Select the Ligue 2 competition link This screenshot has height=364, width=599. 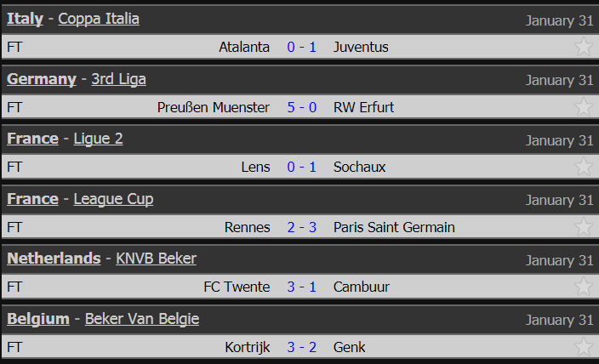[x=98, y=139]
